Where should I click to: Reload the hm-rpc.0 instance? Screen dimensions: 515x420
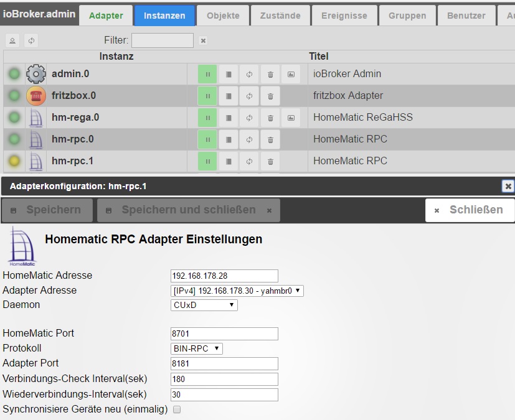[249, 139]
